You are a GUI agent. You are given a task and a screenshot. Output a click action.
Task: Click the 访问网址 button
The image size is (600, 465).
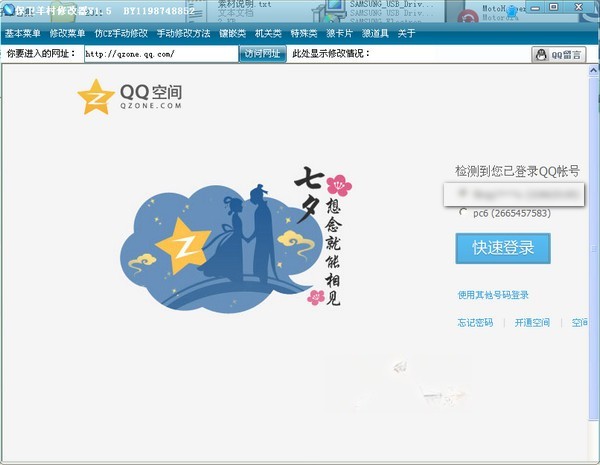[262, 54]
